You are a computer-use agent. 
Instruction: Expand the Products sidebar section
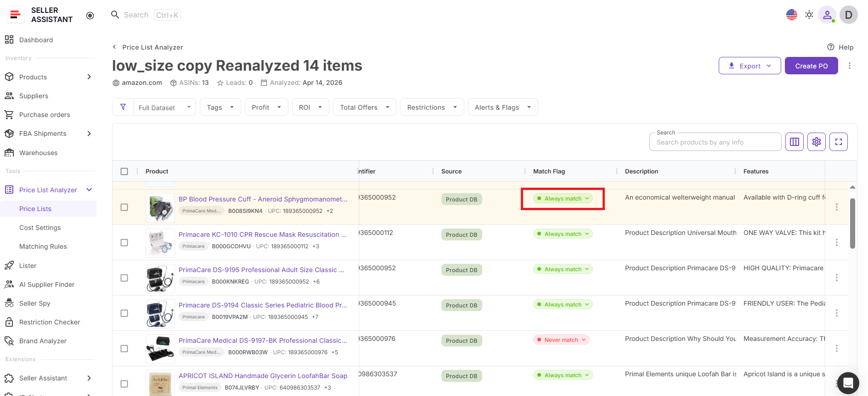coord(89,77)
